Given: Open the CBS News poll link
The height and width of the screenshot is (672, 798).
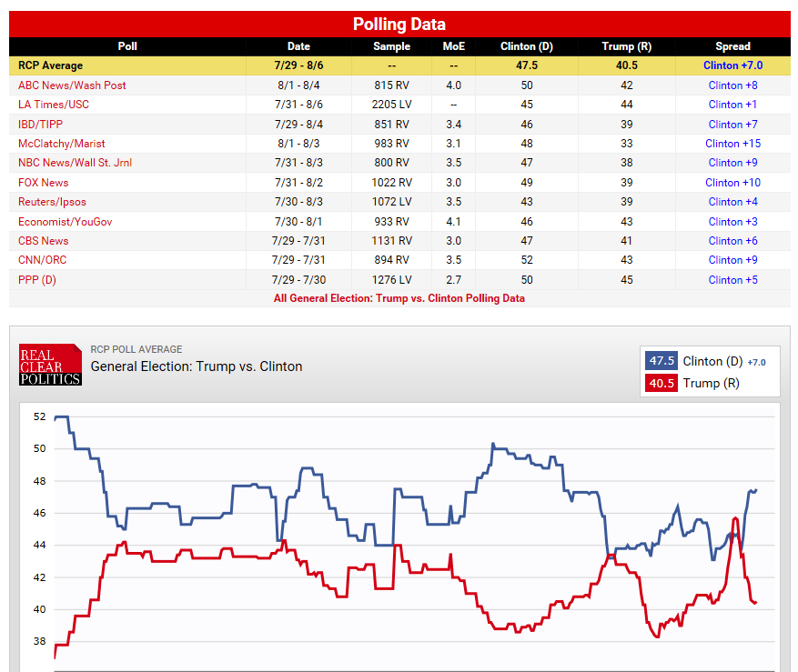Looking at the screenshot, I should 44,241.
